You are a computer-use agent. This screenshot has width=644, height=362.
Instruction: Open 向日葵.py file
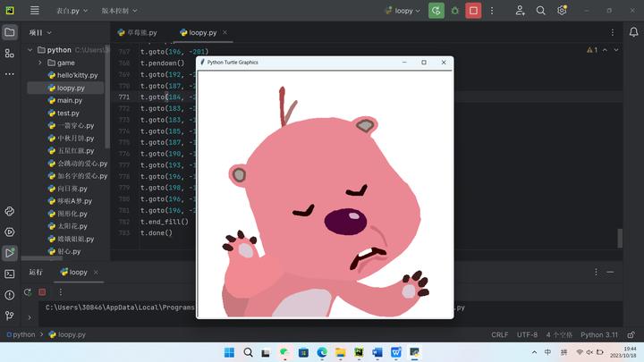click(x=67, y=189)
